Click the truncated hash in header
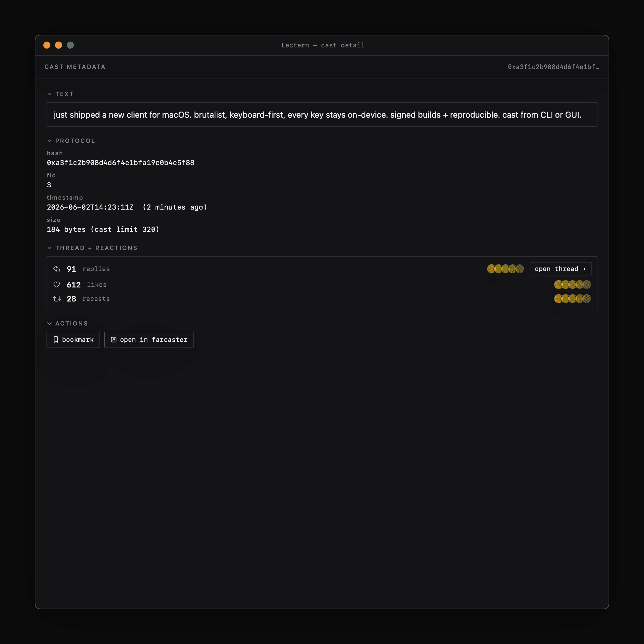This screenshot has height=644, width=644. 553,67
